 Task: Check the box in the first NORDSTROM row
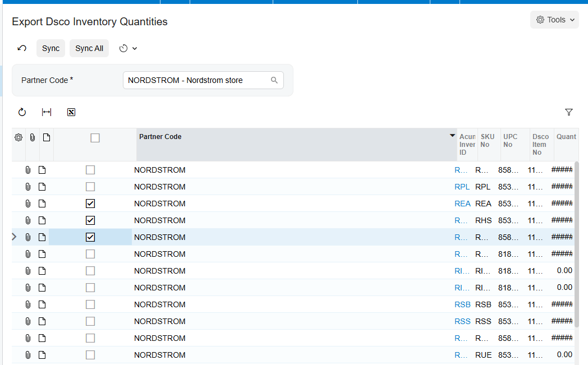90,170
